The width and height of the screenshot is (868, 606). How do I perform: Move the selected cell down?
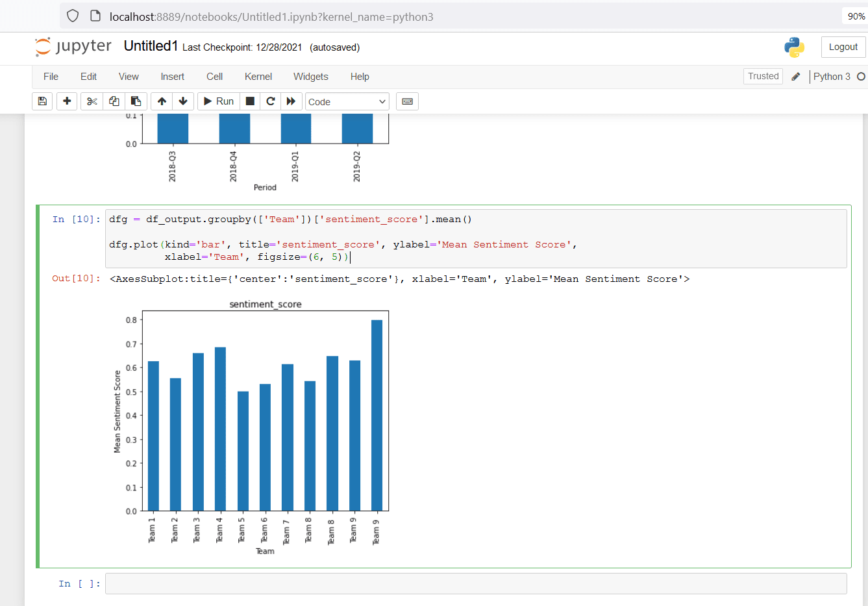(183, 101)
